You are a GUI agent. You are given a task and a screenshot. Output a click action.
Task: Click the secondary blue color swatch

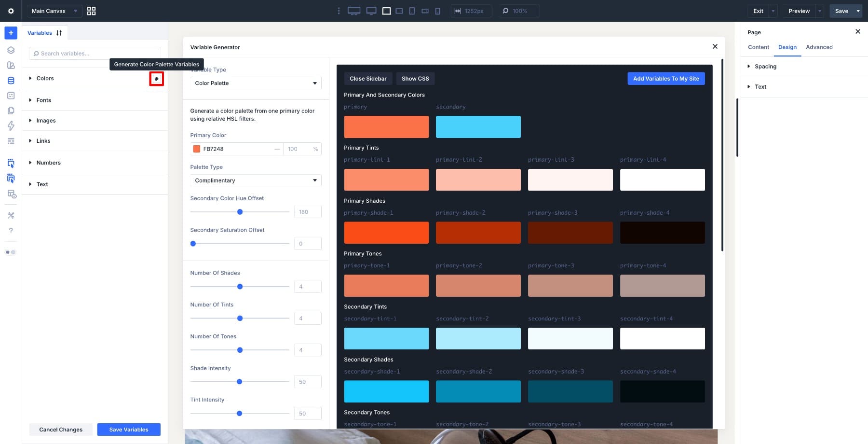[478, 127]
